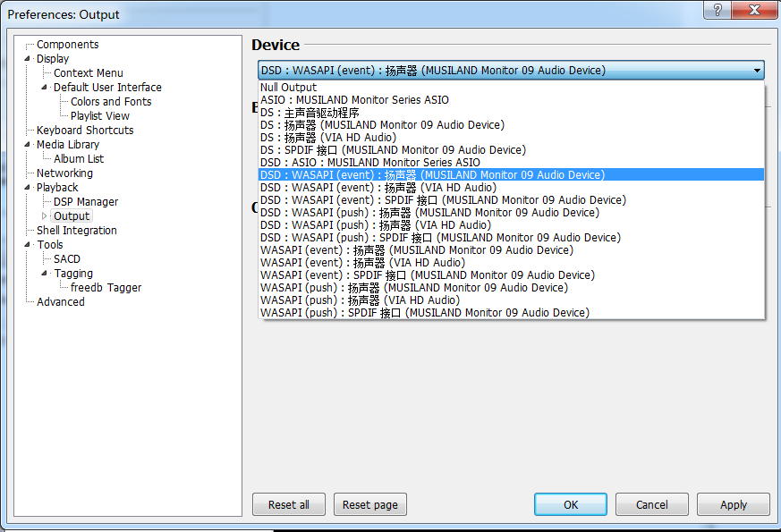Click the help question mark button
781x532 pixels.
pyautogui.click(x=715, y=10)
